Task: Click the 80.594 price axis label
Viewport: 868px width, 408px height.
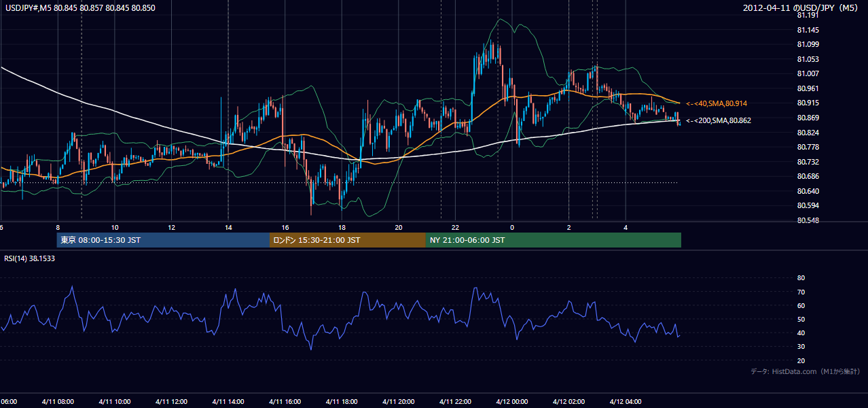Action: pos(808,205)
